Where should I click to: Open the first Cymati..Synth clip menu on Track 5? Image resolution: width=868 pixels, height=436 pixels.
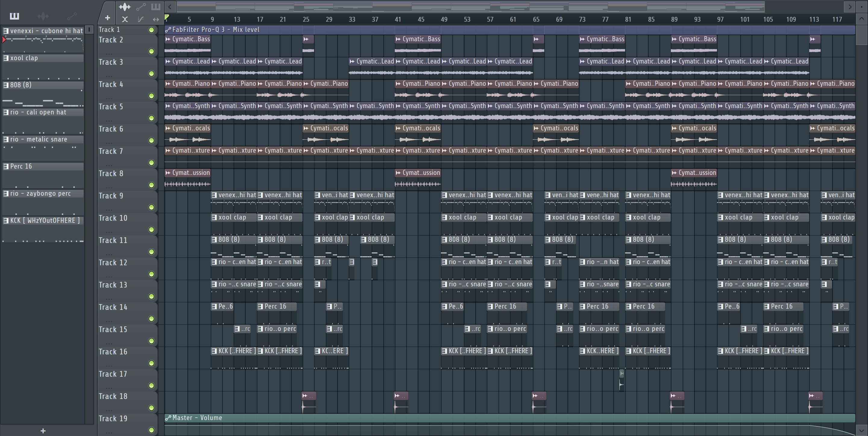[168, 106]
